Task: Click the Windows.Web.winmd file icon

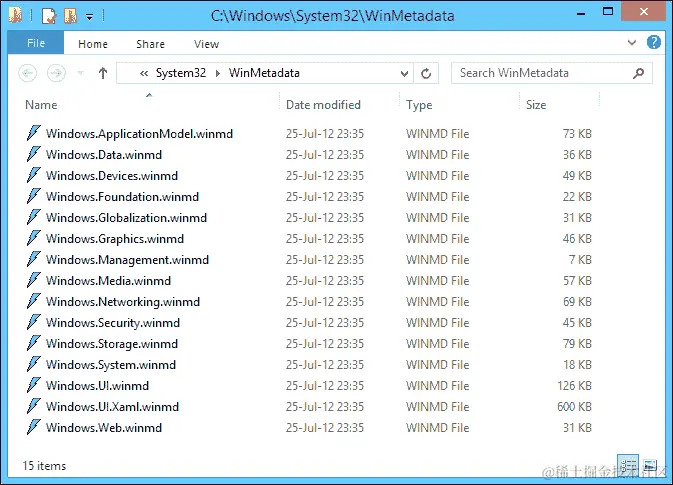Action: point(34,428)
